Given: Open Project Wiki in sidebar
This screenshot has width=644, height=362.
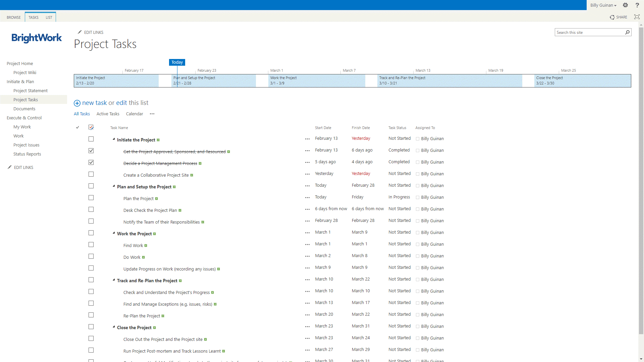Looking at the screenshot, I should [x=25, y=72].
